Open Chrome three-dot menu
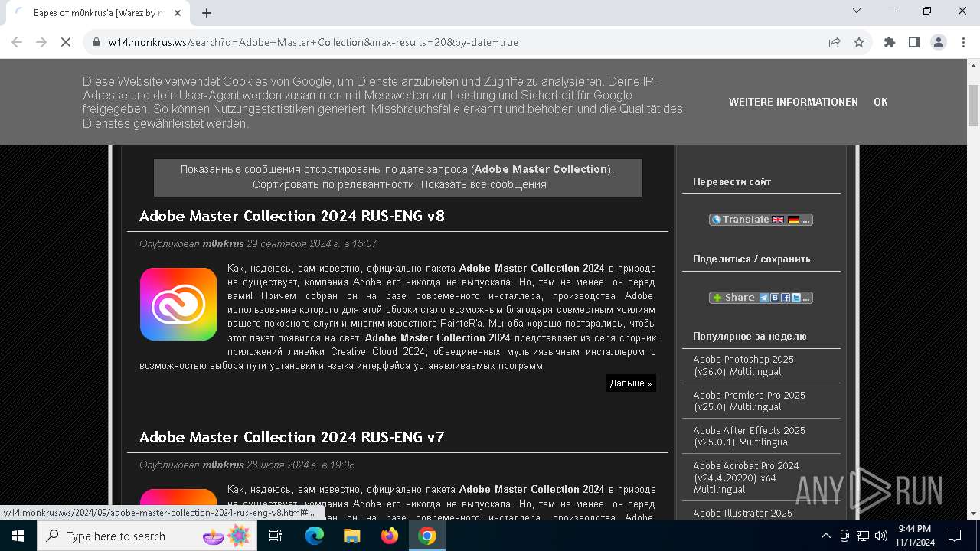The width and height of the screenshot is (980, 551). coord(962,42)
